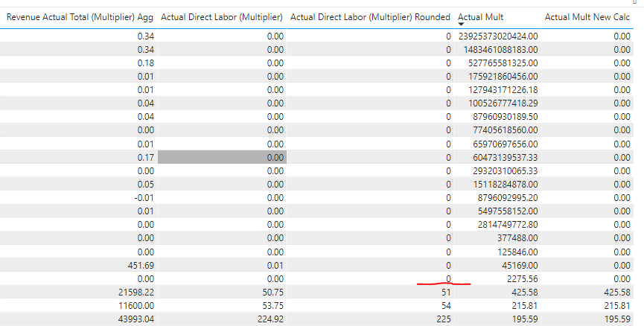Click the revenue value 43993.04
Image resolution: width=644 pixels, height=326 pixels.
click(x=136, y=319)
